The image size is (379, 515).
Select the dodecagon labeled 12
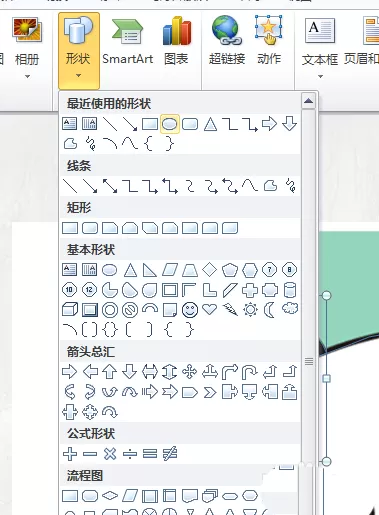pos(89,290)
